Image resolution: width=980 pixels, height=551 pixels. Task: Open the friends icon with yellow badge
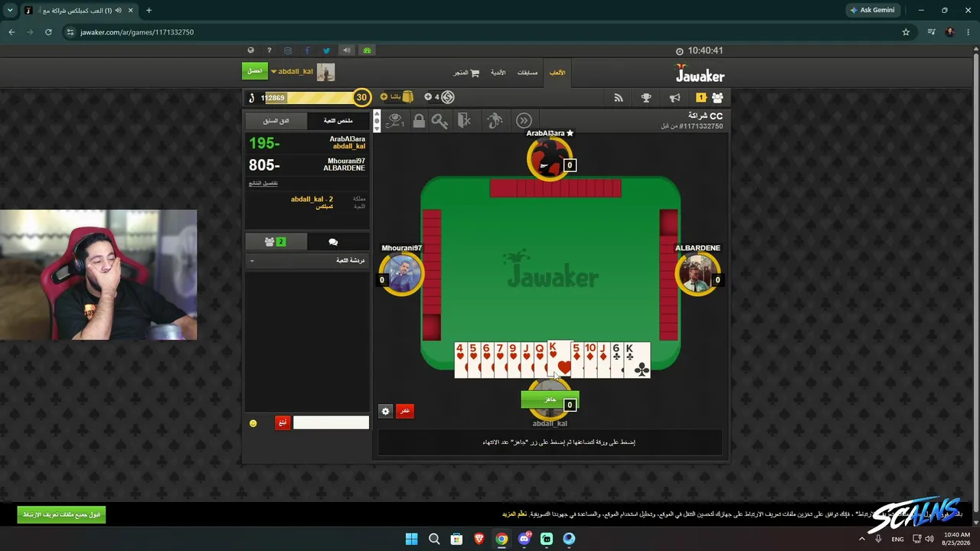coord(710,98)
